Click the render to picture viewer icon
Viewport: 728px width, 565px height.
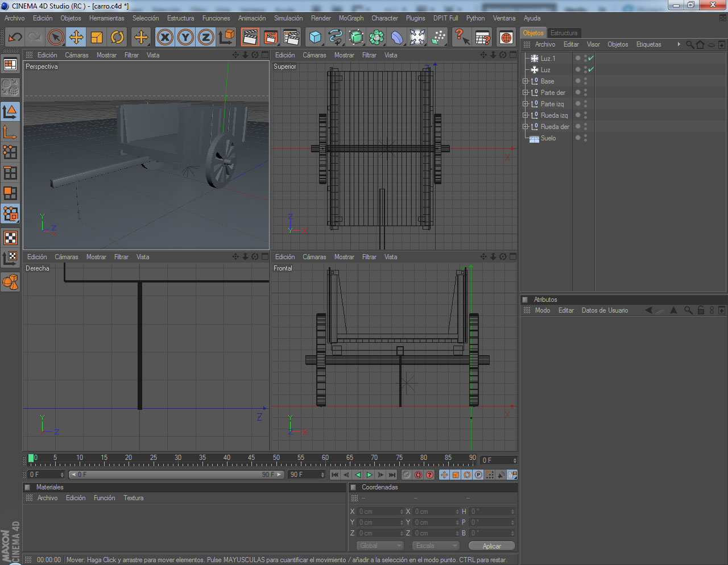(x=271, y=38)
